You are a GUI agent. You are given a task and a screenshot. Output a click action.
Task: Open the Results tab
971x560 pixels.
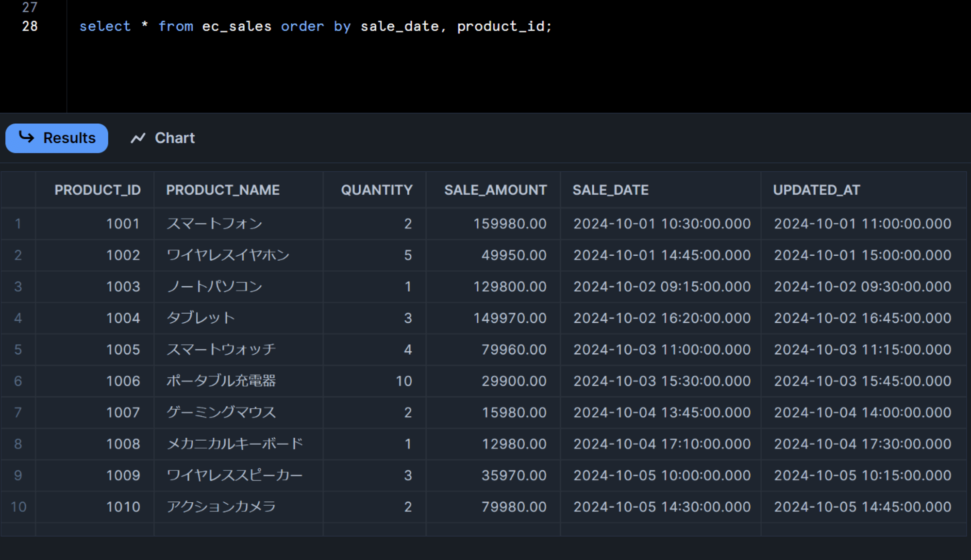tap(57, 138)
